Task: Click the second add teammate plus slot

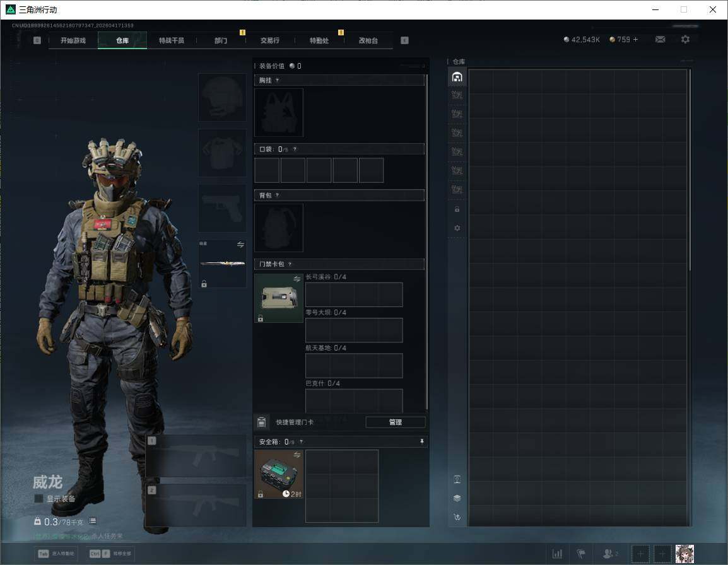Action: pyautogui.click(x=662, y=554)
